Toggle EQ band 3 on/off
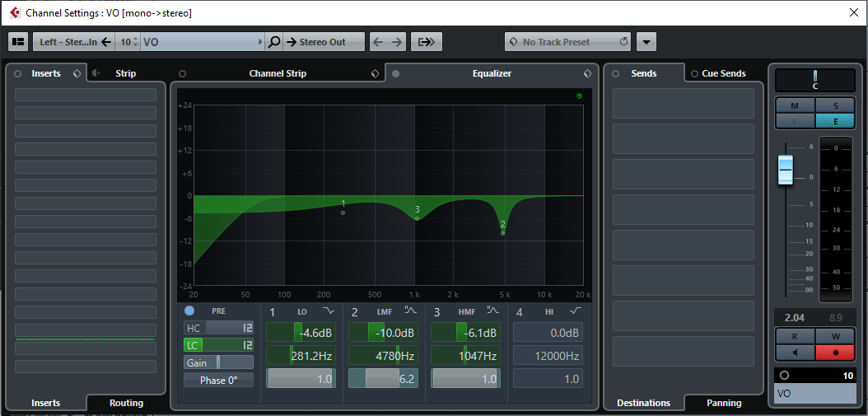Viewport: 868px width, 416px height. click(x=436, y=312)
